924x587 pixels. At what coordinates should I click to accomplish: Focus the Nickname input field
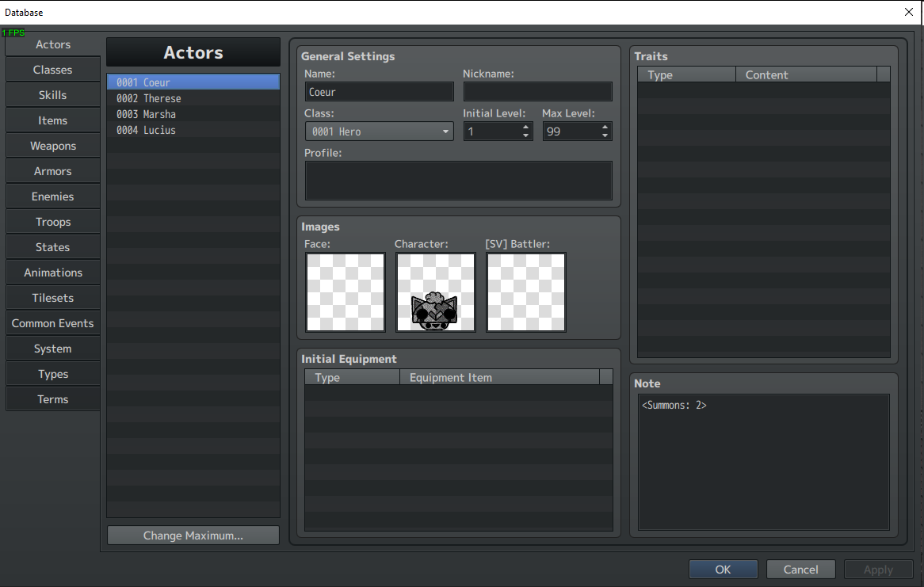[537, 92]
